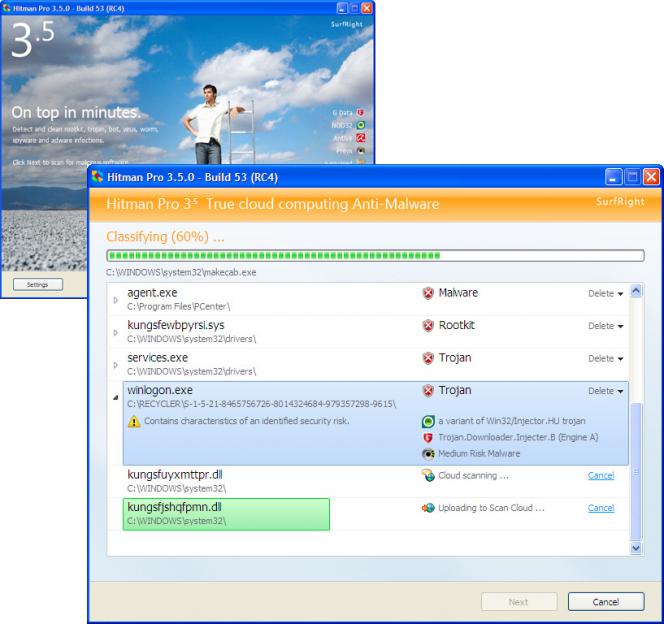Click the Uploading to Scan Cloud icon
The width and height of the screenshot is (664, 624).
pyautogui.click(x=428, y=508)
